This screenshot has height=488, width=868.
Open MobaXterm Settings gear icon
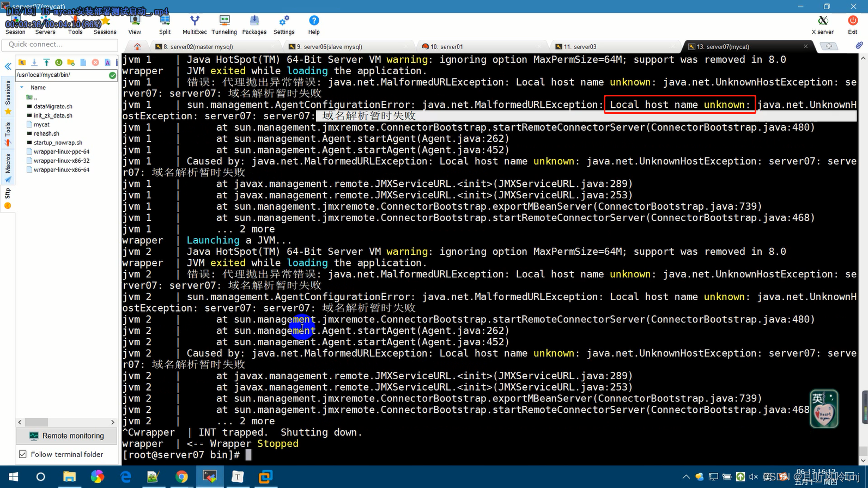click(284, 25)
